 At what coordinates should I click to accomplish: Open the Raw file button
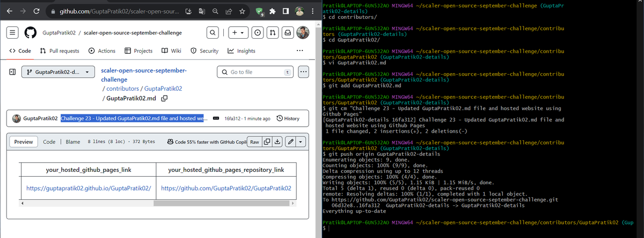(254, 142)
